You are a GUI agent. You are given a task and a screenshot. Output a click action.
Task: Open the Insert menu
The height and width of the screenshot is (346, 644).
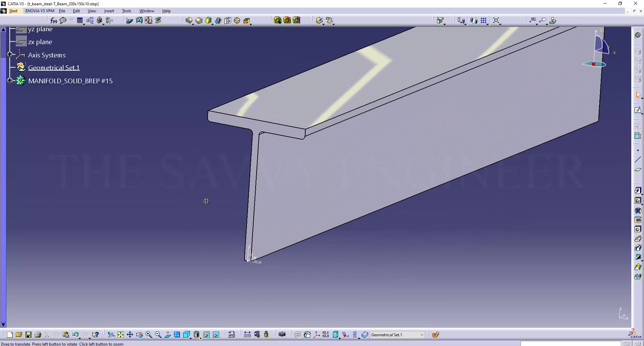point(109,11)
